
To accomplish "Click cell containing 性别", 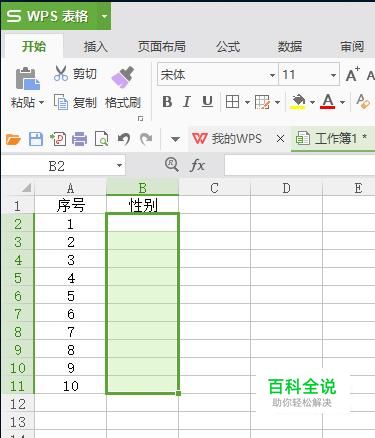I will [143, 205].
